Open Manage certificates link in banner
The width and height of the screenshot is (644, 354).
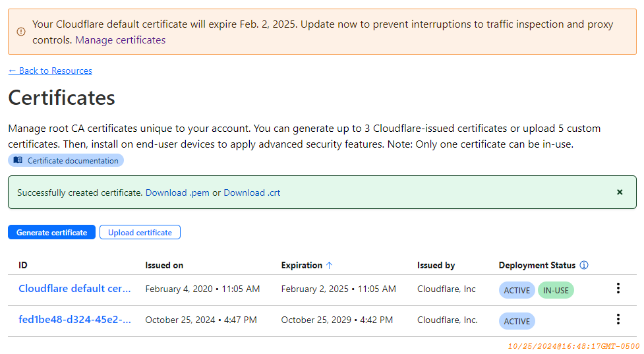click(x=120, y=40)
